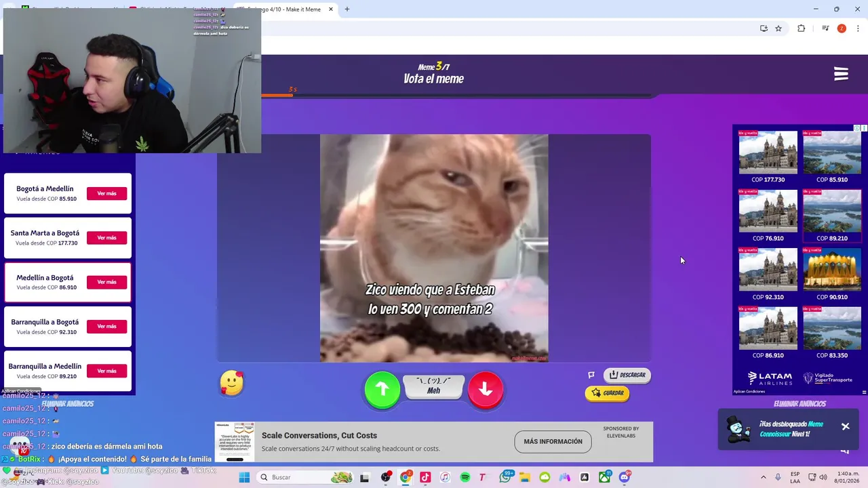Click 'Ver más' for Barranquilla a Bogotá
Viewport: 868px width, 488px height.
click(x=106, y=327)
